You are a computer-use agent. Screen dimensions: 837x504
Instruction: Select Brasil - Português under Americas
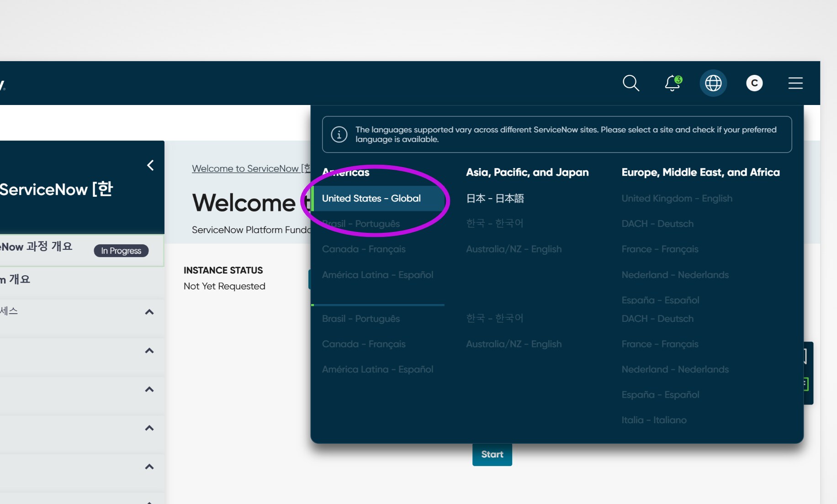pos(361,224)
